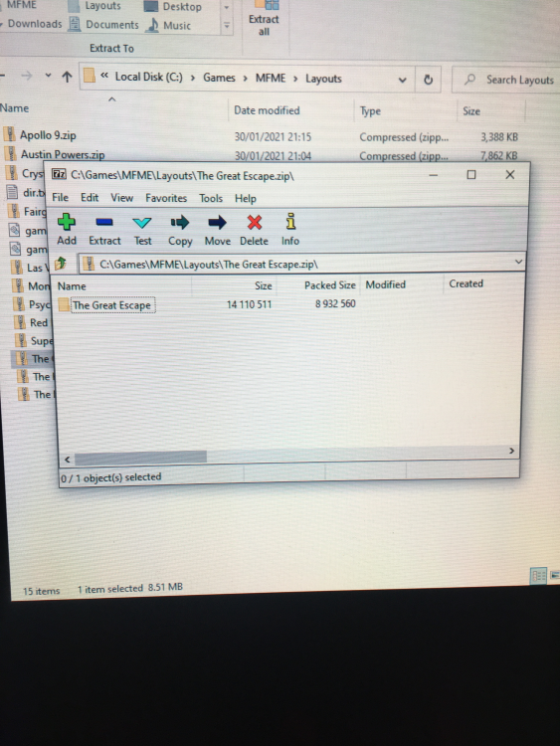
Task: Click the left scroll arrow in 7-Zip
Action: tap(67, 460)
